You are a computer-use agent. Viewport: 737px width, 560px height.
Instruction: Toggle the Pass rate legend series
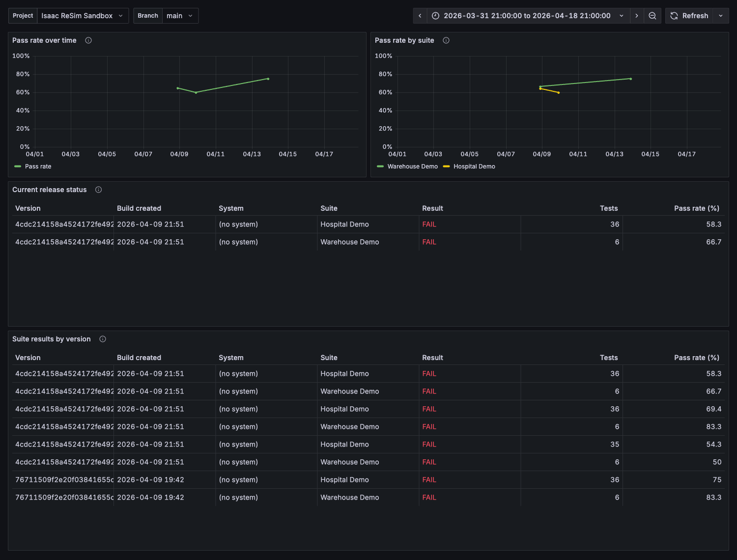click(38, 167)
